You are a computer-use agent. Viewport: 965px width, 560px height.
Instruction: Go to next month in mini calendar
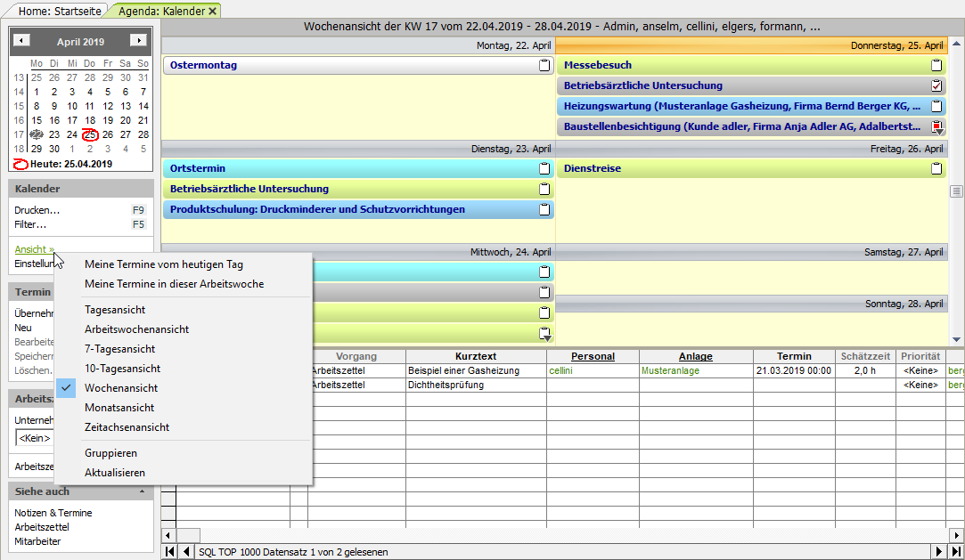[138, 41]
